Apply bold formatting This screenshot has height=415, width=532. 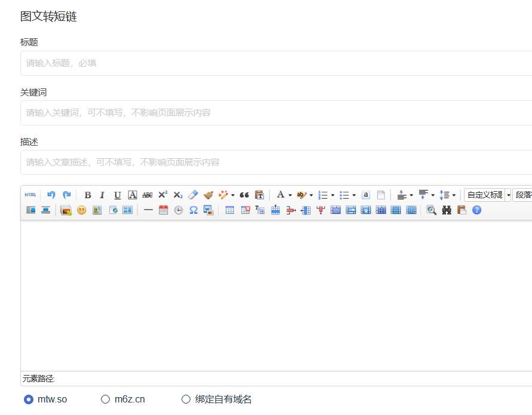point(88,195)
